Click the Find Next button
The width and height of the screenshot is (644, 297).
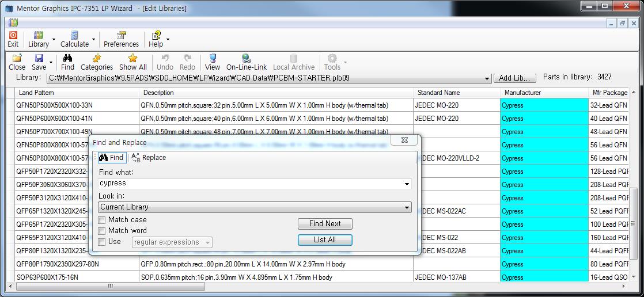(325, 223)
